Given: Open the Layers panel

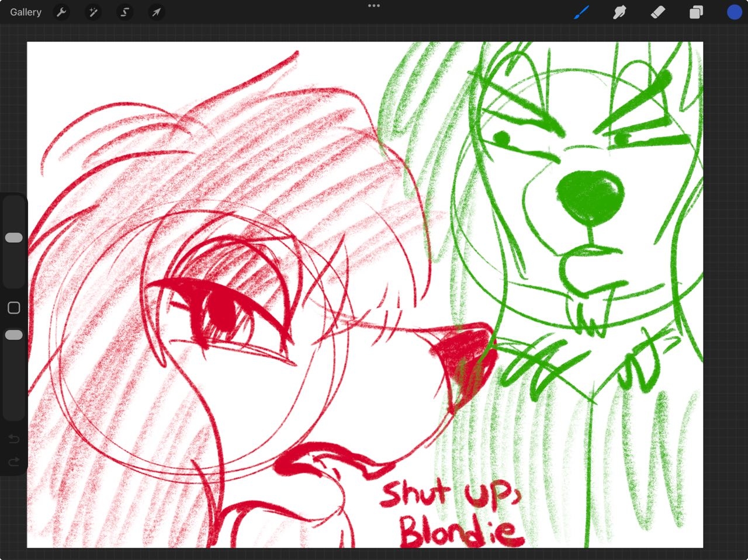Looking at the screenshot, I should [x=696, y=12].
